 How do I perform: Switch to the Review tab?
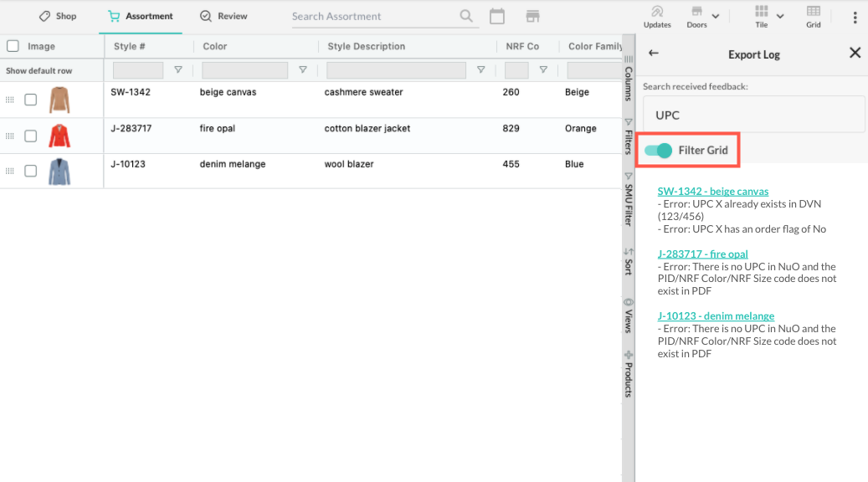[223, 16]
